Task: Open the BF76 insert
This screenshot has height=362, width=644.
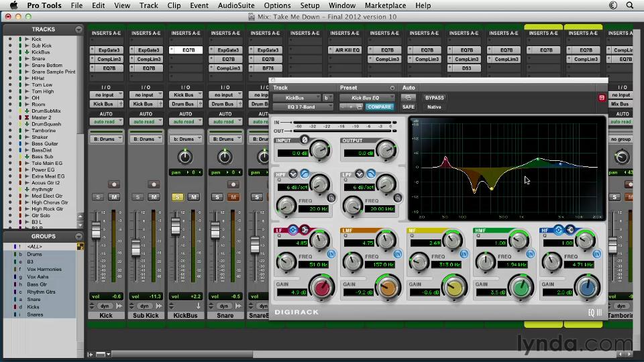Action: pos(266,68)
